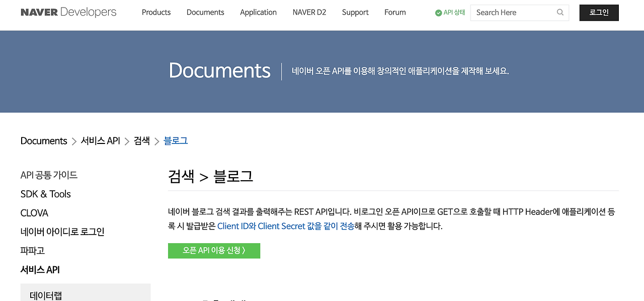Viewport: 644px width, 301px height.
Task: Click the Client ID와 Client Secret link
Action: point(285,226)
